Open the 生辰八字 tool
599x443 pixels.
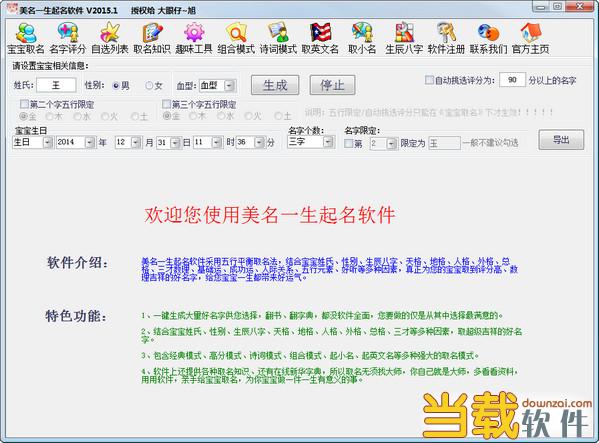pos(404,38)
